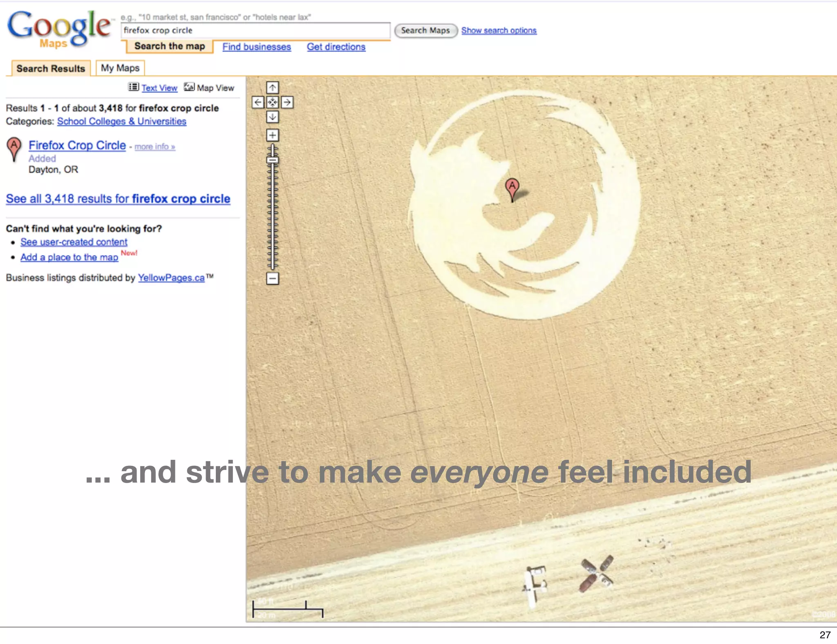Click the map scale bar
Viewport: 837px width, 644px height.
288,609
